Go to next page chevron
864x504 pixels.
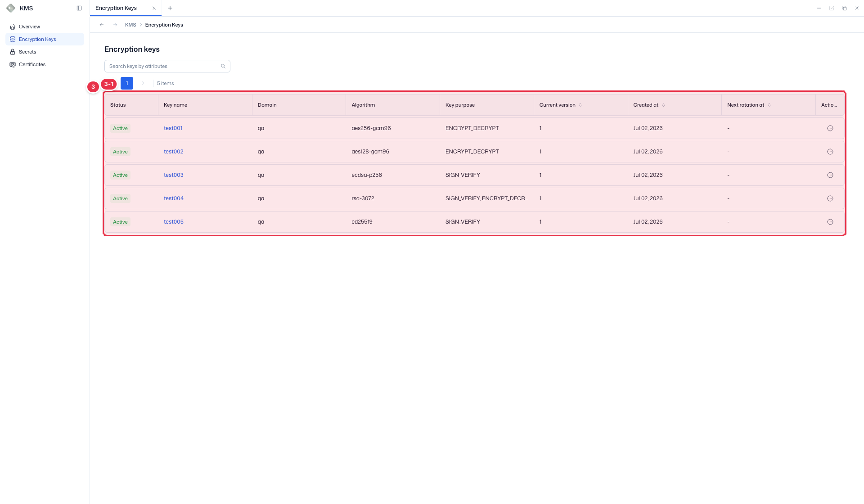click(x=143, y=83)
